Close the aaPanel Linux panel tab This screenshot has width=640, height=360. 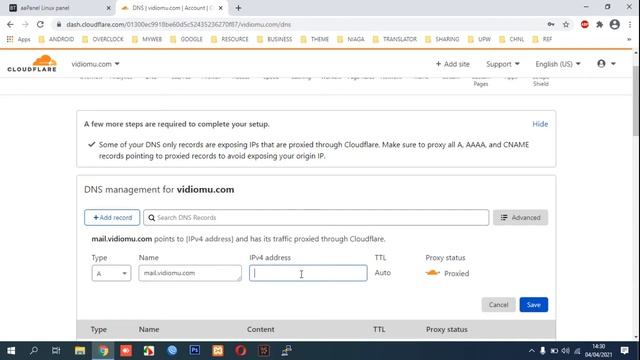click(109, 8)
